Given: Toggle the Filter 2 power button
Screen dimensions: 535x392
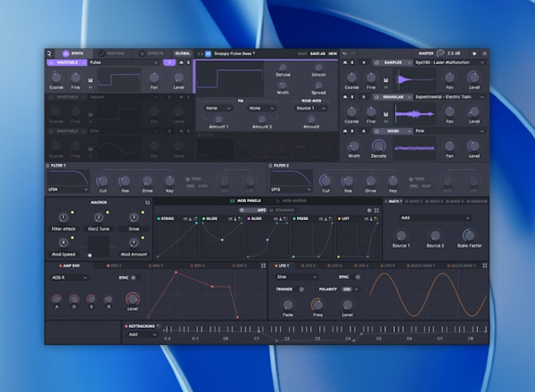Looking at the screenshot, I should click(x=273, y=166).
